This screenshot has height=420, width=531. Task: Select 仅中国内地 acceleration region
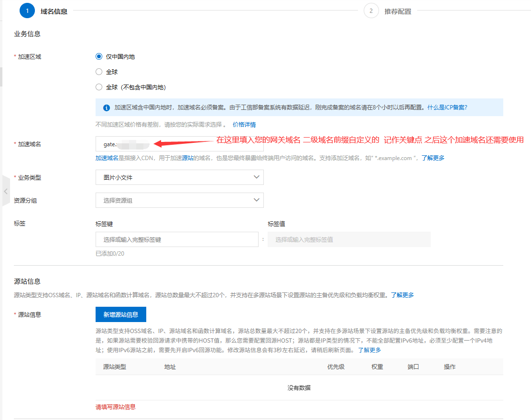(99, 56)
